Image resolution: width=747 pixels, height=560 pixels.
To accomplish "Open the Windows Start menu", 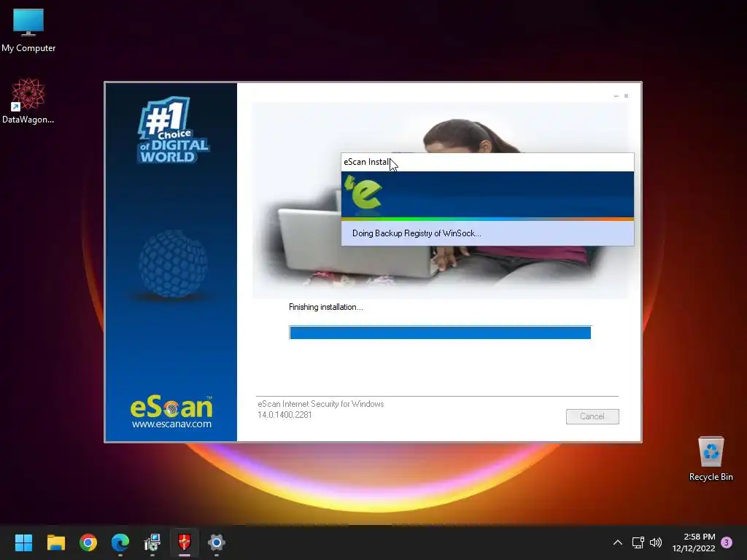I will (23, 542).
